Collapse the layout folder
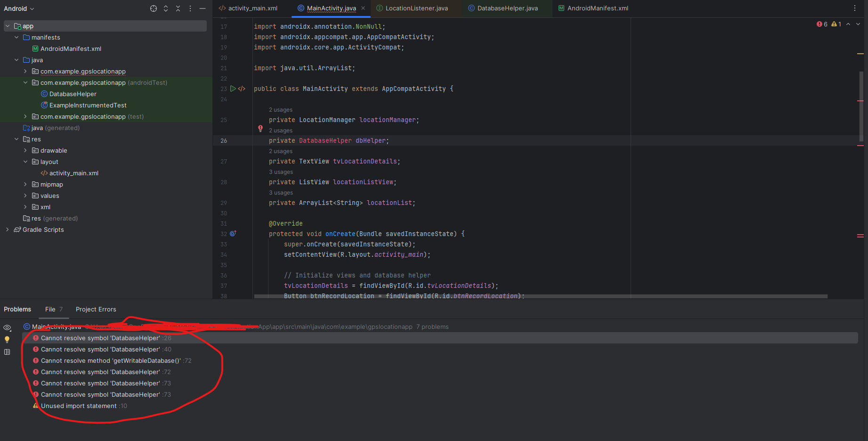This screenshot has height=441, width=868. 25,162
